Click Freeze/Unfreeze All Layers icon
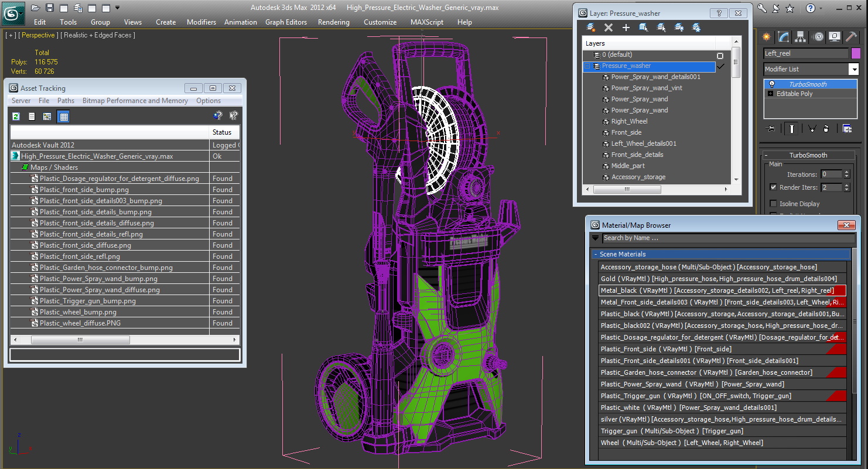Screen dimensions: 868x469 tap(696, 28)
